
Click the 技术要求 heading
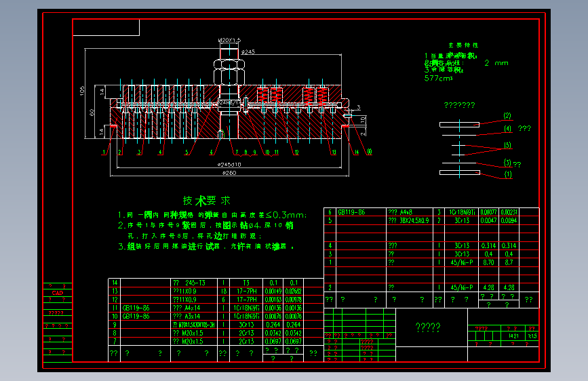tap(207, 201)
